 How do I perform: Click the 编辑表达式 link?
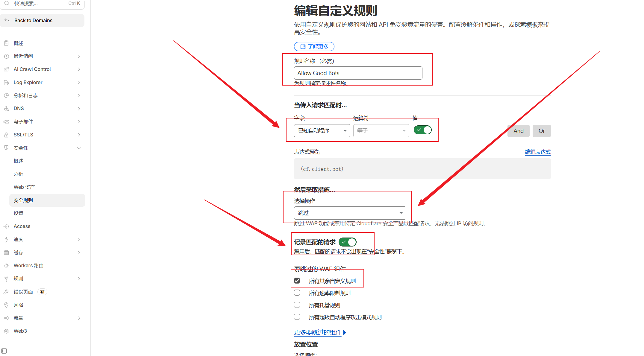coord(537,152)
